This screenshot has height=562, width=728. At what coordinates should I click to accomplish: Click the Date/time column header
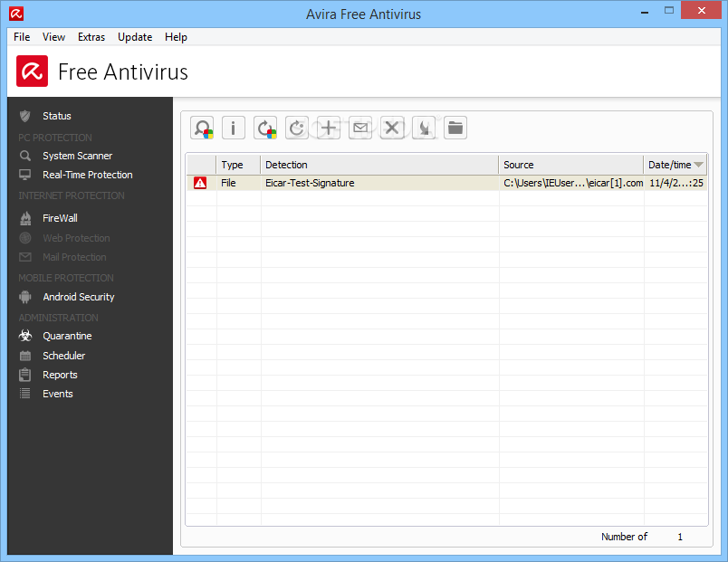coord(675,165)
